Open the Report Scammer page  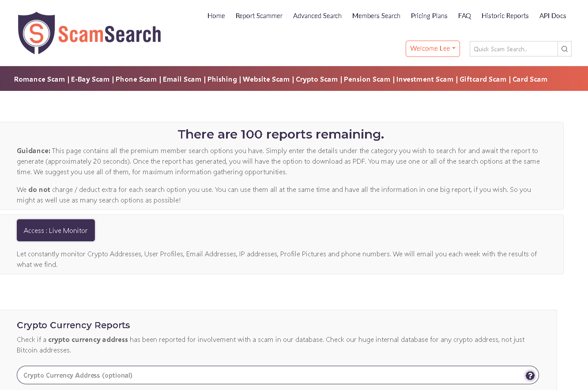pos(259,16)
